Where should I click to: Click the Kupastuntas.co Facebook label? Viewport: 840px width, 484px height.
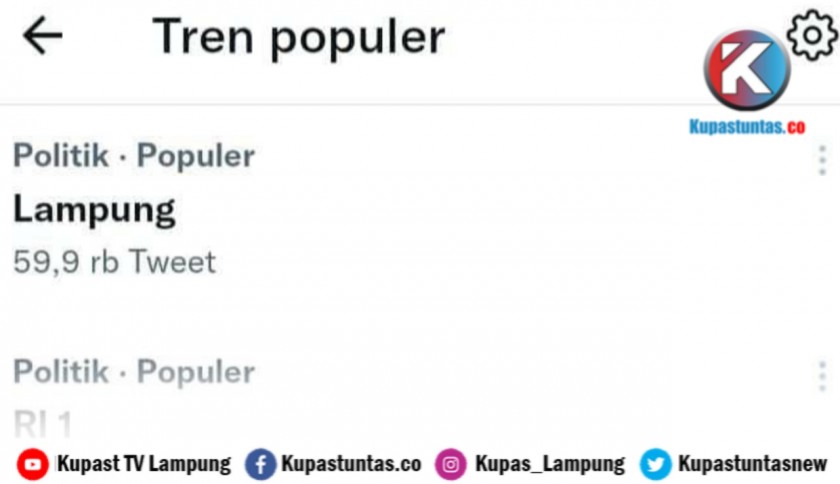(x=351, y=464)
